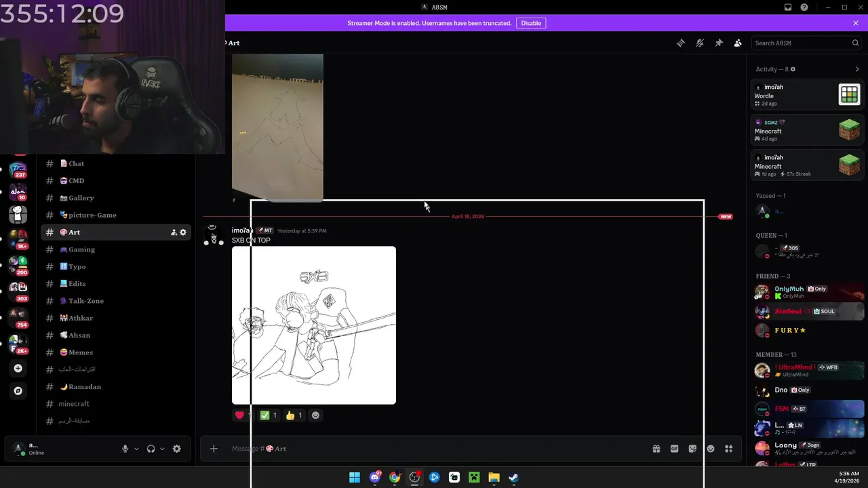Disable Streamer Mode via banner button
This screenshot has height=488, width=868.
pyautogui.click(x=531, y=23)
